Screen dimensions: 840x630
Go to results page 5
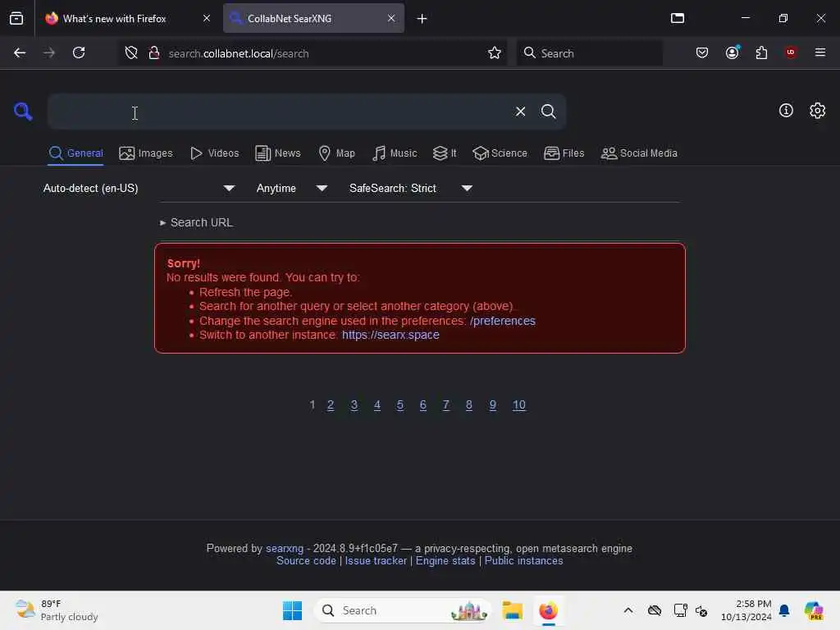coord(399,405)
